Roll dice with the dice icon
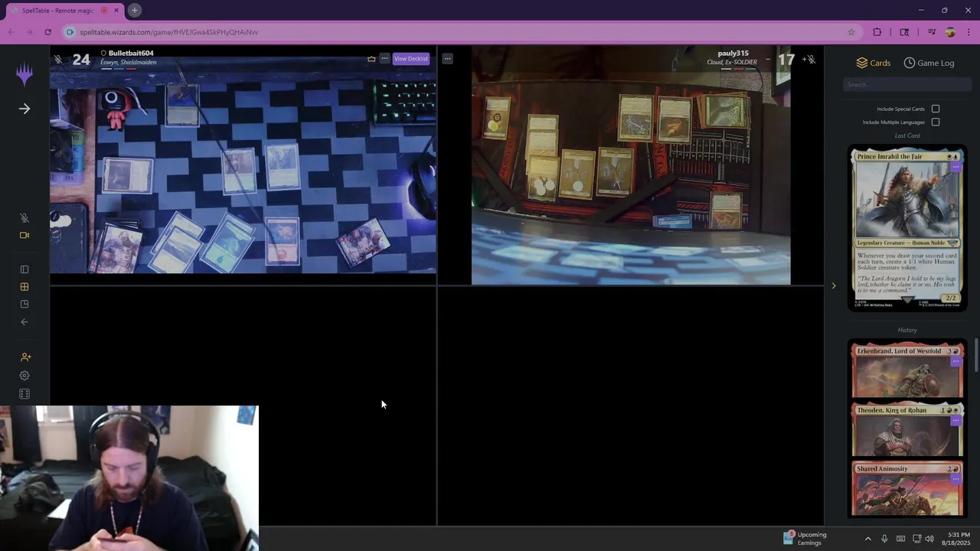The image size is (980, 551). [24, 394]
